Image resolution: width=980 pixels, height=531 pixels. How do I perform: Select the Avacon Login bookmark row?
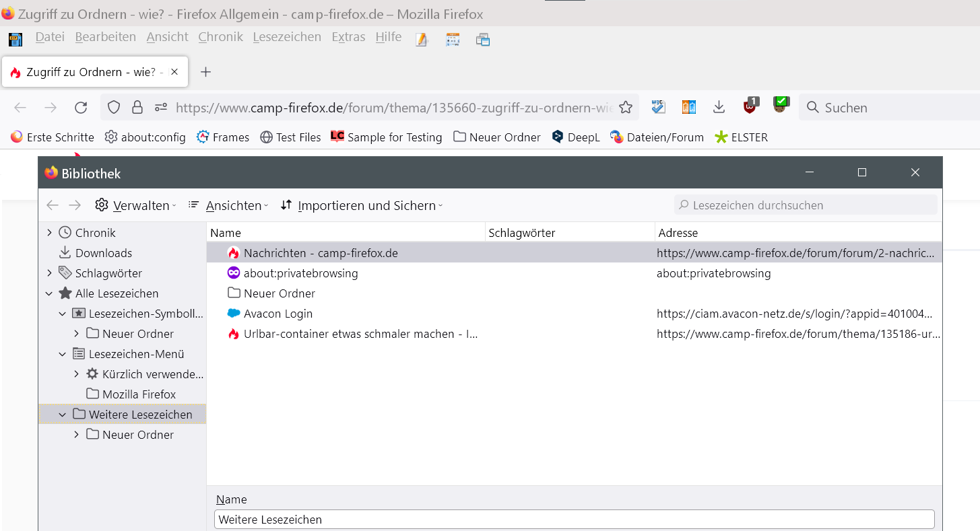278,314
